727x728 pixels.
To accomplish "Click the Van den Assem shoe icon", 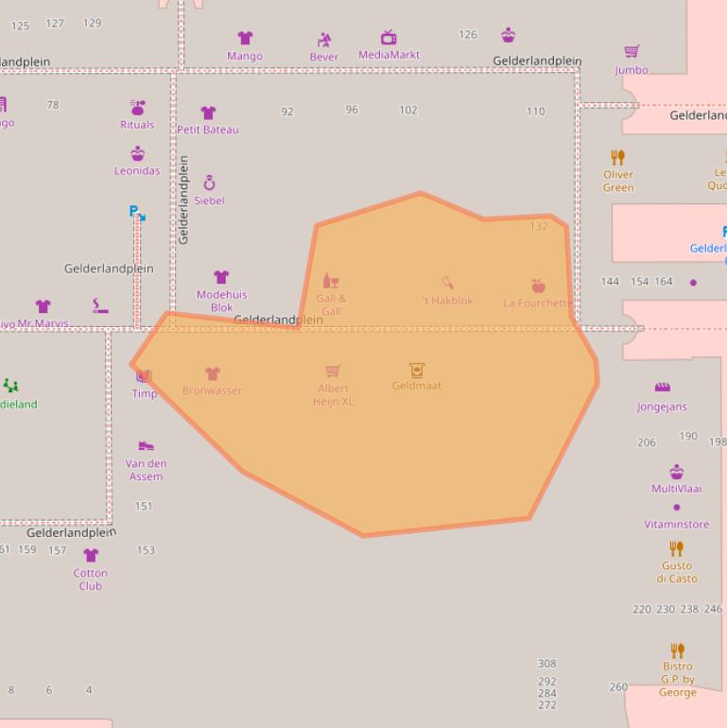I will click(146, 446).
